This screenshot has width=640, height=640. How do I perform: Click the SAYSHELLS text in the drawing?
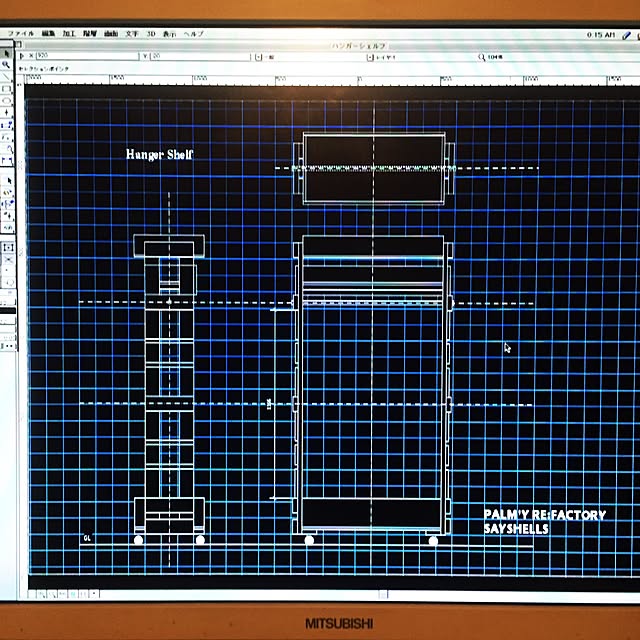tap(516, 529)
